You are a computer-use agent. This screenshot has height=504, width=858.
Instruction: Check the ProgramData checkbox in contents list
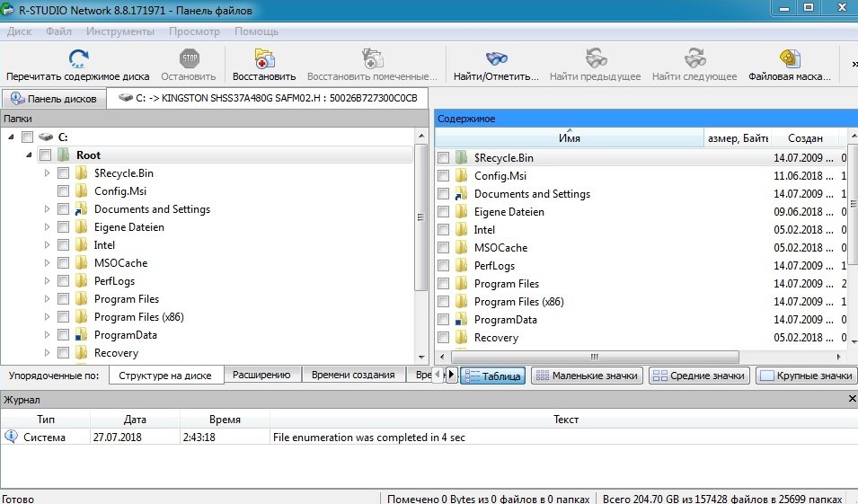click(x=443, y=320)
